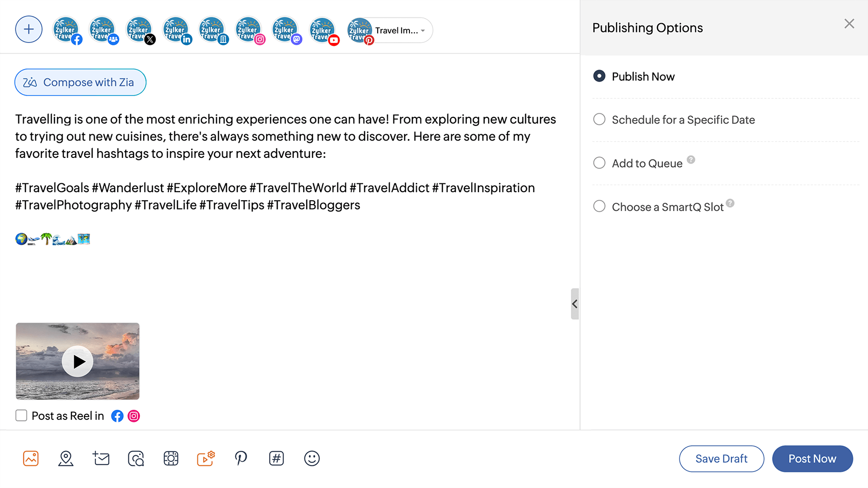
Task: Open the emoji picker smiley icon
Action: [312, 459]
